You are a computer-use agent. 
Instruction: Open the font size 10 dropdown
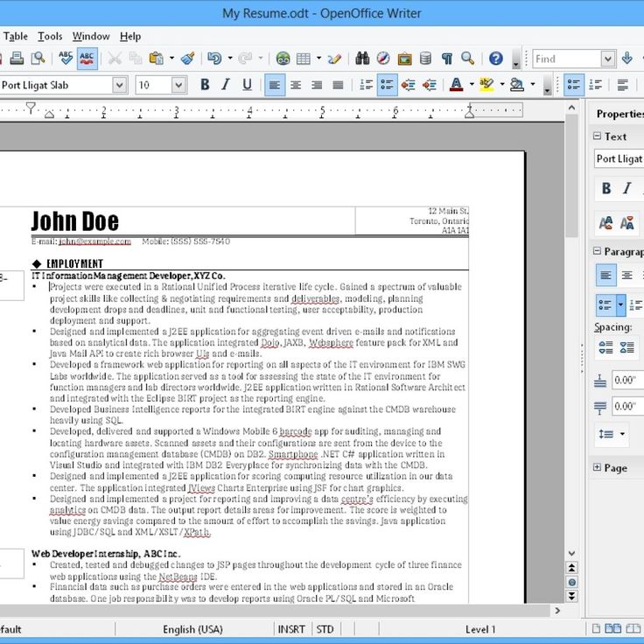pos(178,85)
